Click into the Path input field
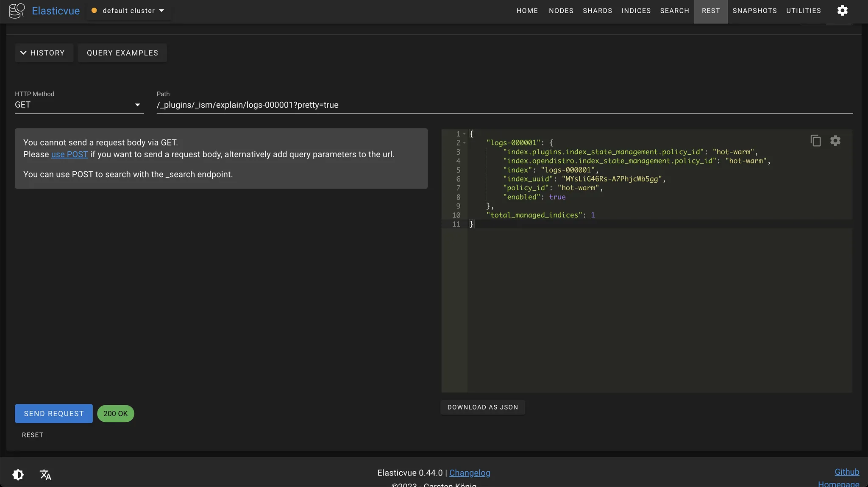 click(x=504, y=105)
